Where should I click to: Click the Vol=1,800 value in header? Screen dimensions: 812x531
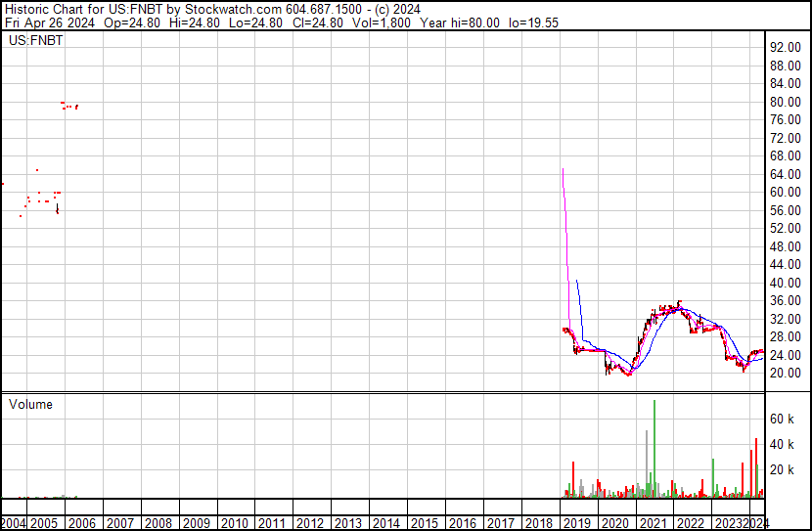pos(382,22)
